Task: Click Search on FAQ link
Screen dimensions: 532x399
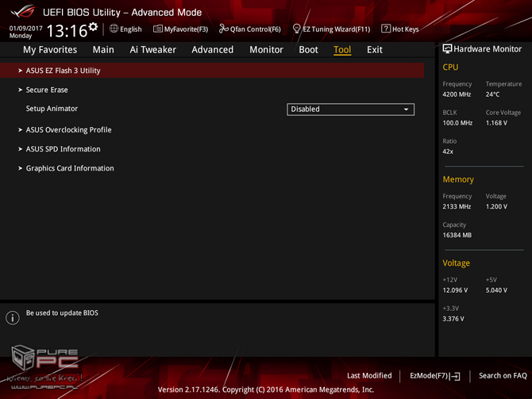Action: tap(503, 376)
